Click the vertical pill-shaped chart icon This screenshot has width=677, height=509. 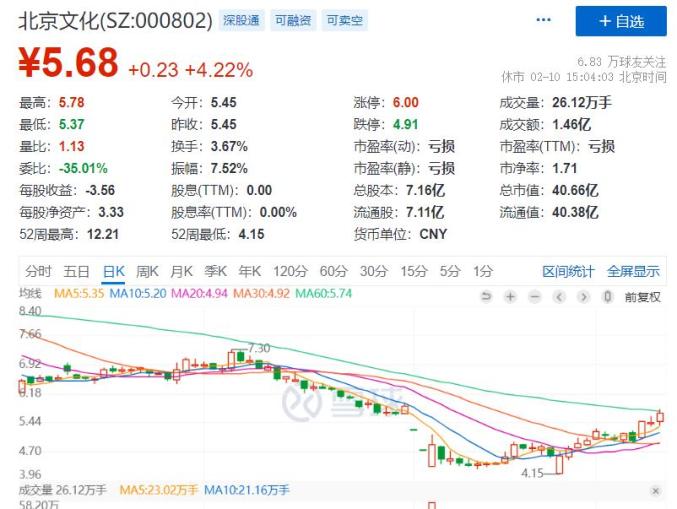point(608,297)
